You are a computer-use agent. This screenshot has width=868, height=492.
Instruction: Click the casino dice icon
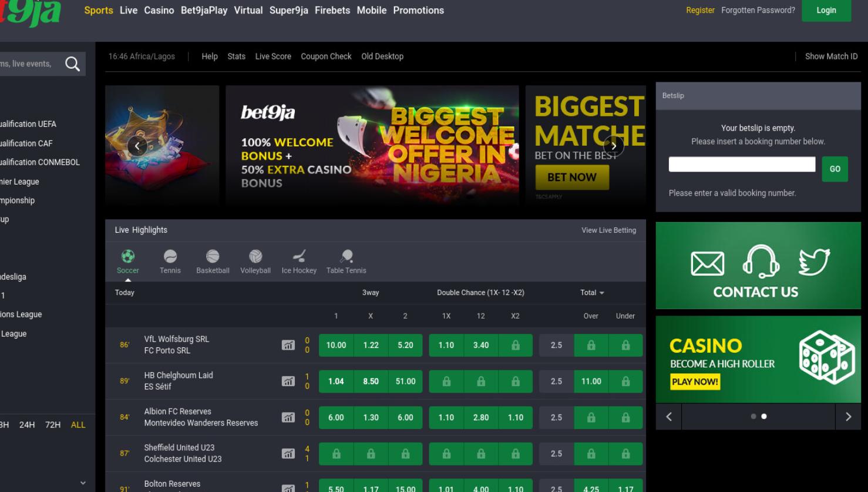pyautogui.click(x=827, y=357)
